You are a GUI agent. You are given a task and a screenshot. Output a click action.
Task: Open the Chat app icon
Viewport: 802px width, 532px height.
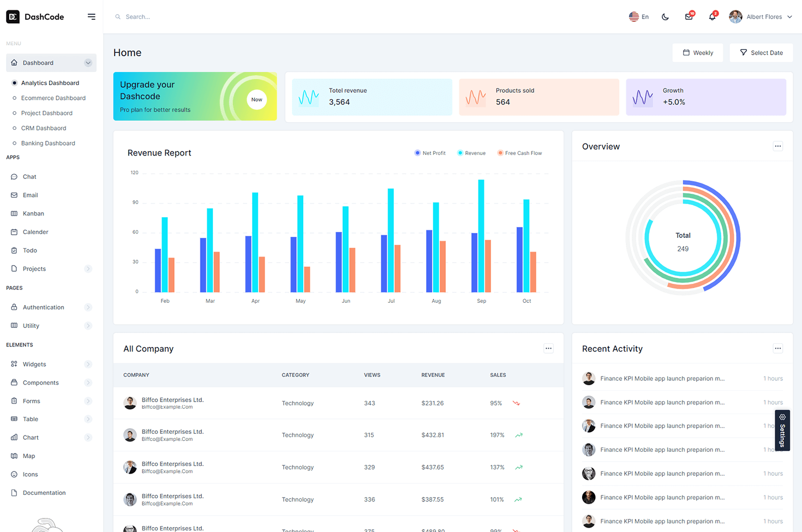(x=14, y=177)
